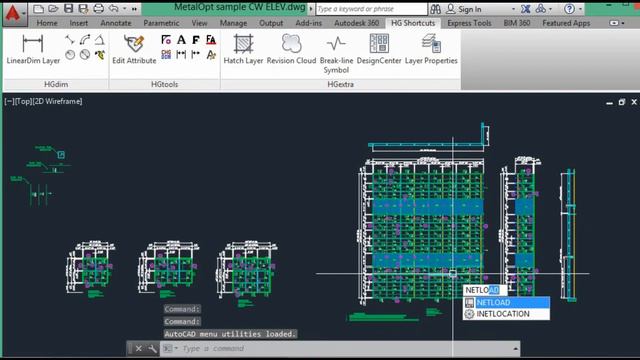Open the Add-ins ribbon tab

[x=309, y=23]
